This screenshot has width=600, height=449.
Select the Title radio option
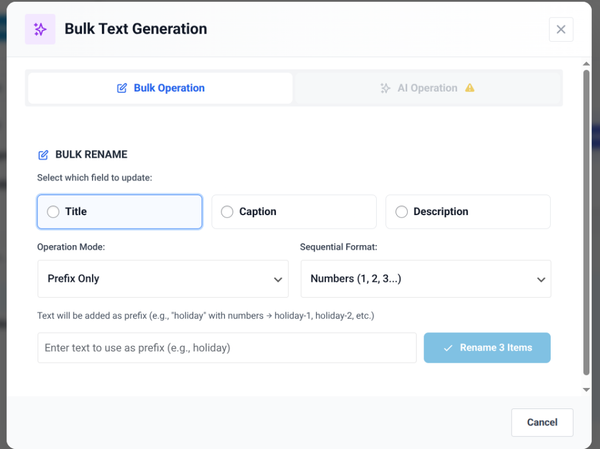[x=119, y=212]
